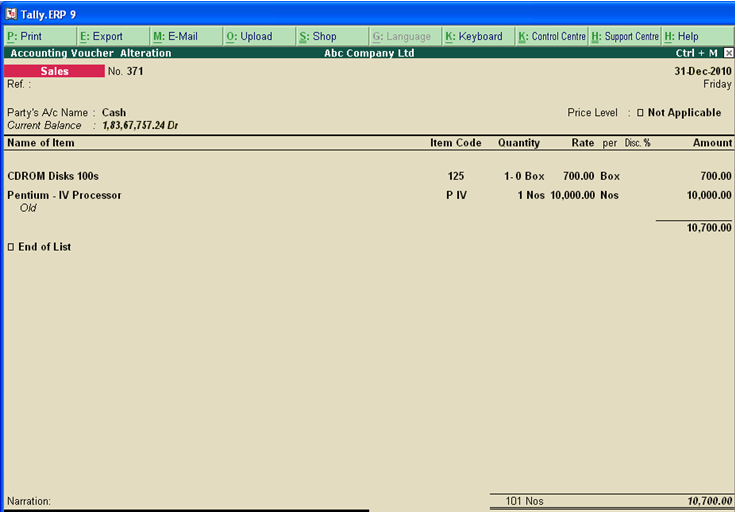Screen dimensions: 738x512
Task: Open the Support Centre
Action: pos(625,36)
